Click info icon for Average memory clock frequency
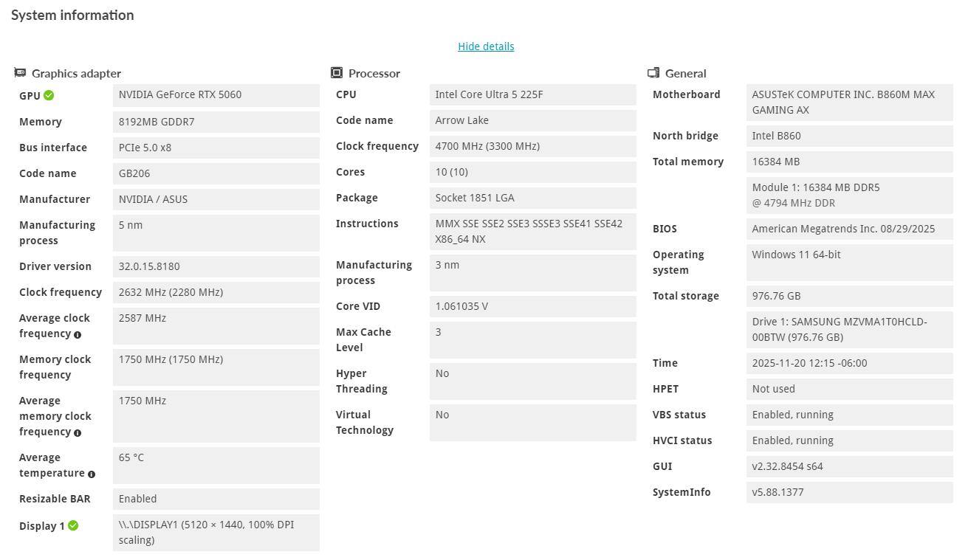Screen dimensions: 968x560 point(78,432)
